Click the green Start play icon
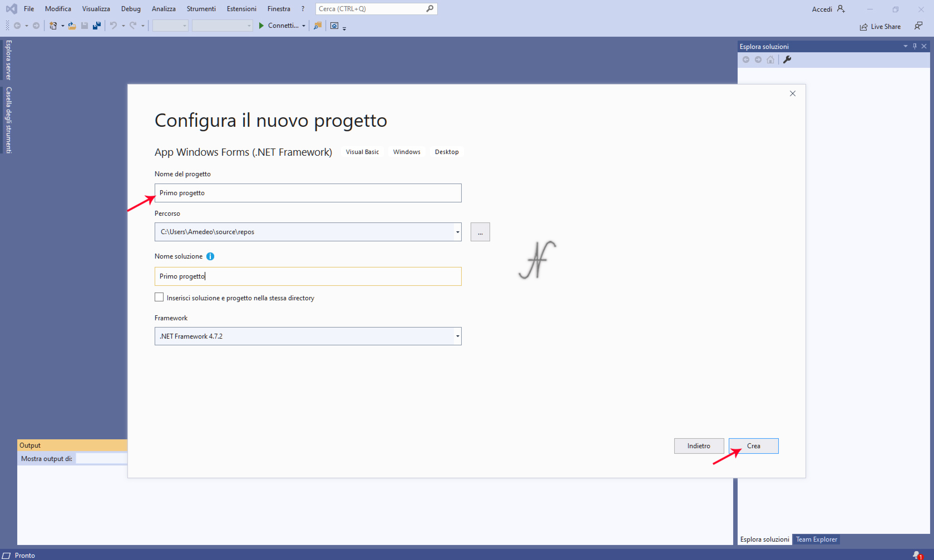This screenshot has width=934, height=560. coord(261,26)
